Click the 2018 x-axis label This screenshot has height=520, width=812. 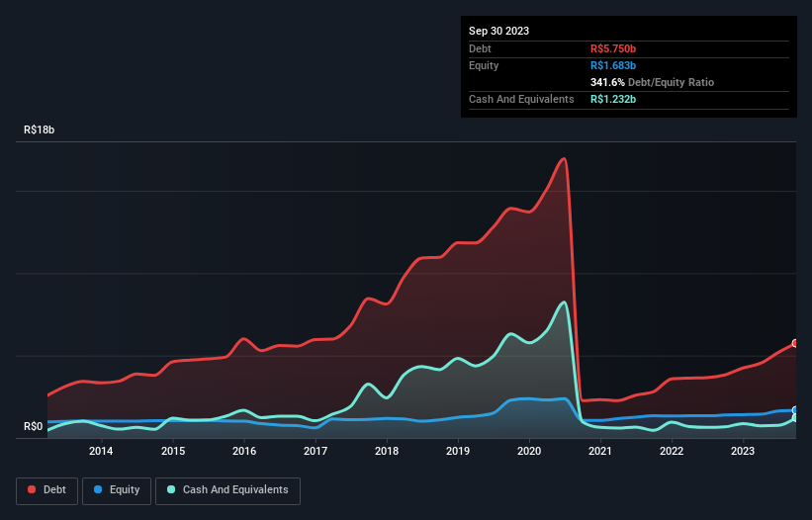387,451
